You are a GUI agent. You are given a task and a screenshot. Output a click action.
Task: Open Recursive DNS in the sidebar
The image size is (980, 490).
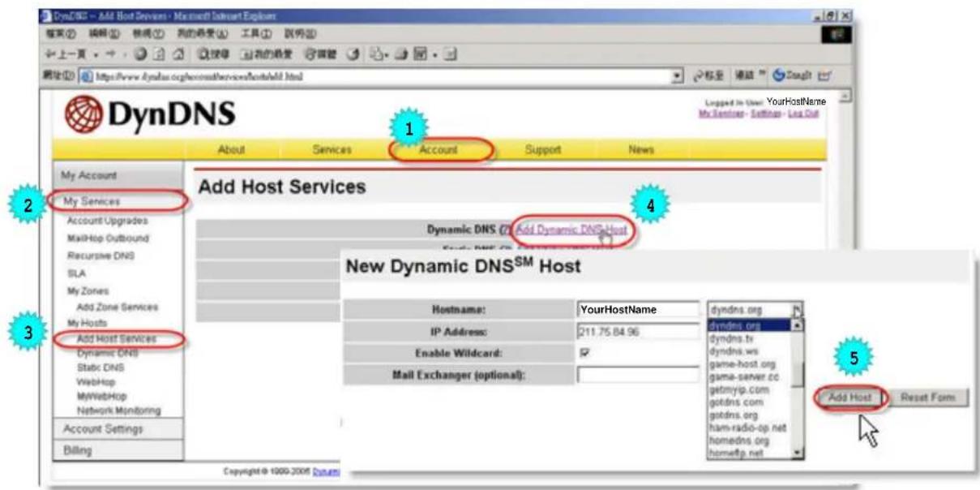pyautogui.click(x=101, y=256)
